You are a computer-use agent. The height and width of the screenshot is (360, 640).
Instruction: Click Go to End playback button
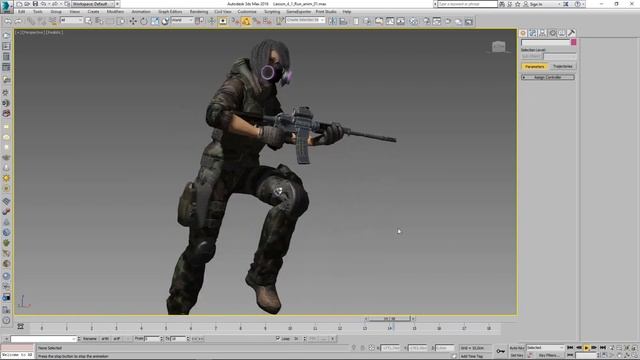[603, 348]
